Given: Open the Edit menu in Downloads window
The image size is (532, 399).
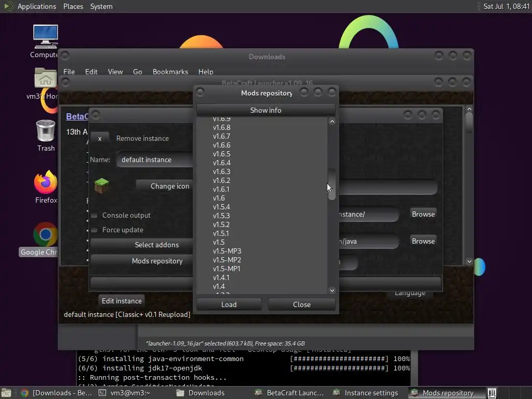Looking at the screenshot, I should click(x=91, y=72).
